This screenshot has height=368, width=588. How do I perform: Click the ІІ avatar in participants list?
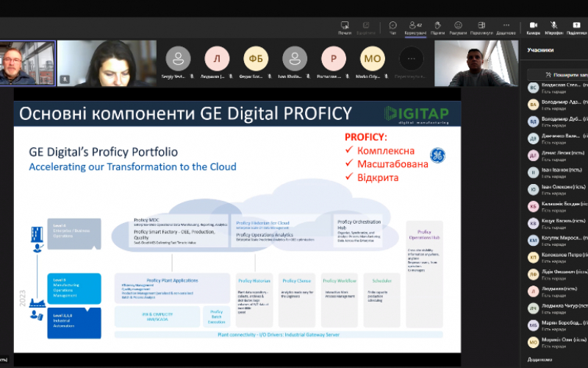click(x=534, y=172)
